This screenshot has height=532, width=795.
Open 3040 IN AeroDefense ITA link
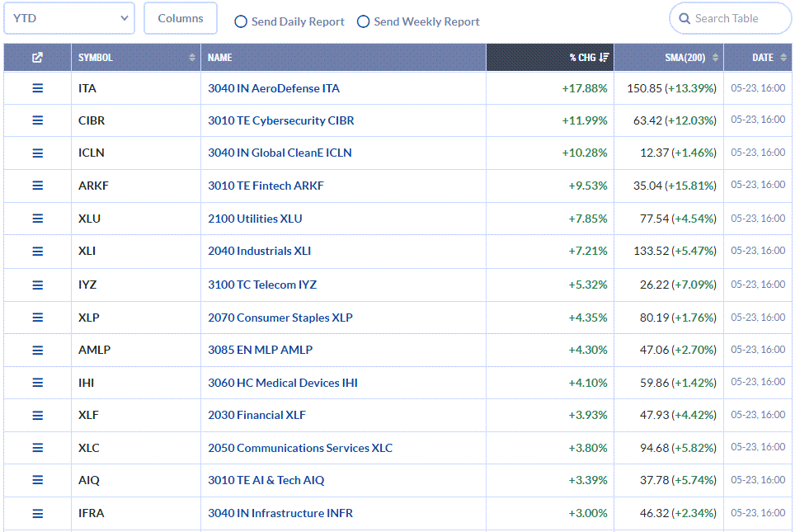[x=274, y=88]
